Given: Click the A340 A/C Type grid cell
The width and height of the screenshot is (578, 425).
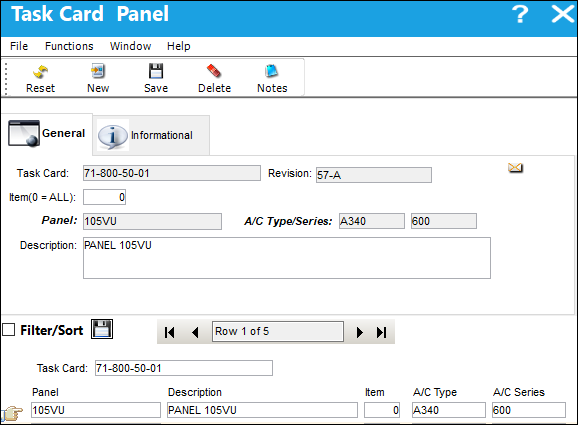Looking at the screenshot, I should click(449, 410).
